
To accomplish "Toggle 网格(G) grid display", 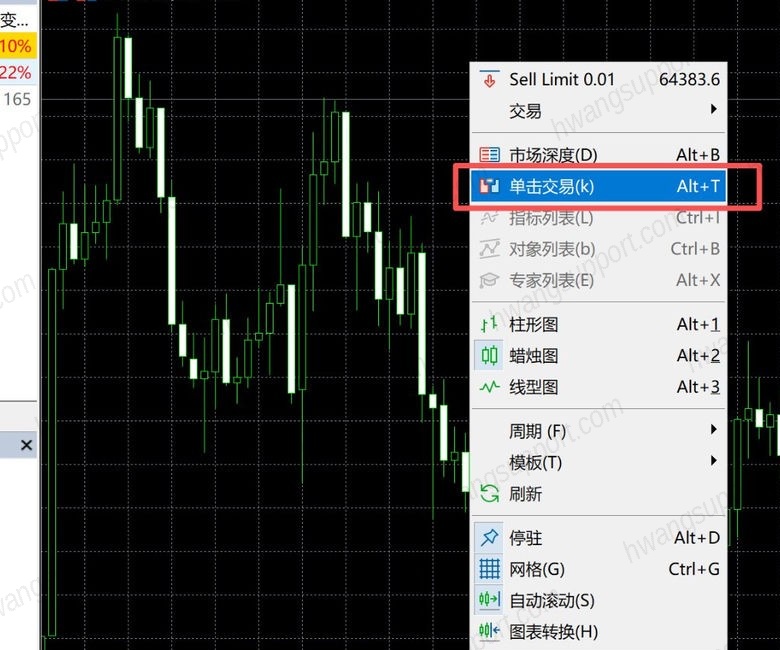I will (x=599, y=569).
